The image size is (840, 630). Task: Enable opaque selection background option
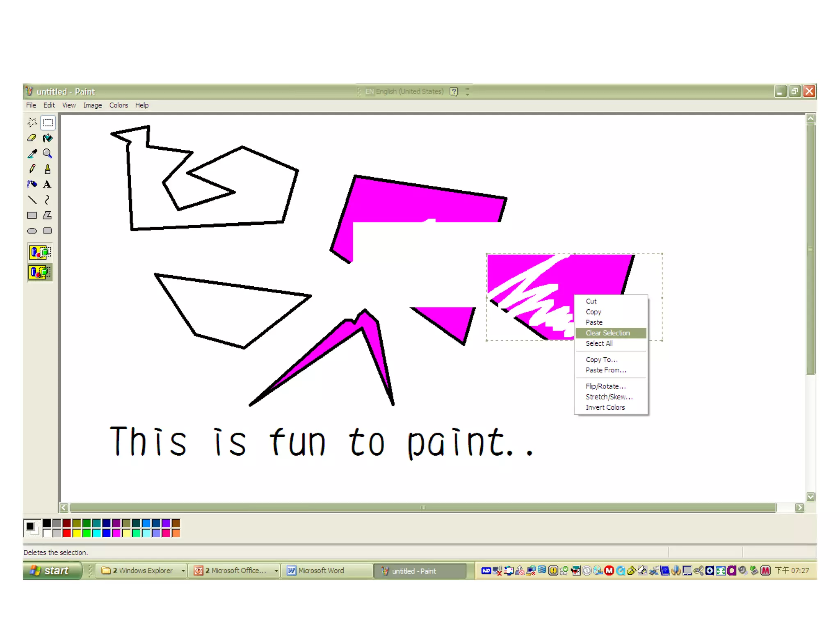[40, 252]
